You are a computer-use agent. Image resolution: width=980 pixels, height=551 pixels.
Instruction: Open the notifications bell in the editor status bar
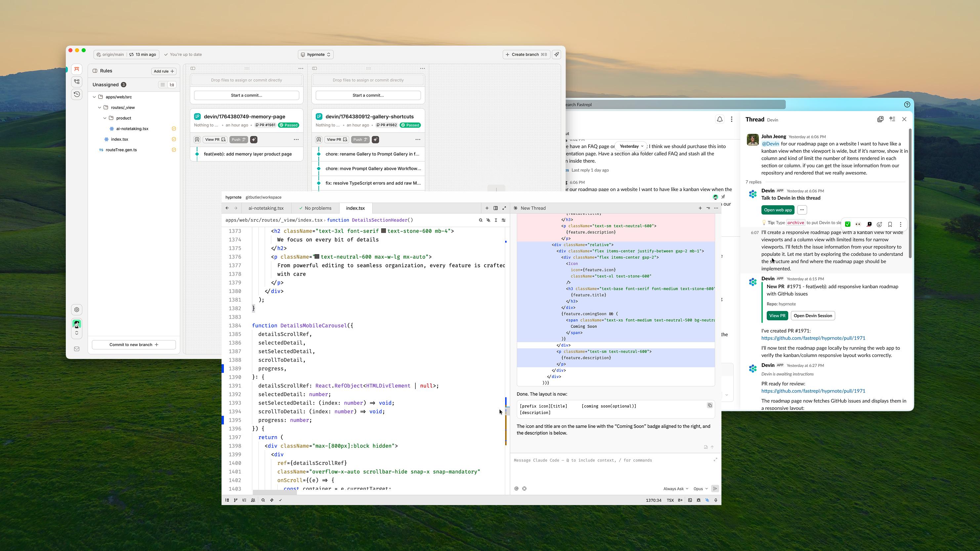click(716, 500)
